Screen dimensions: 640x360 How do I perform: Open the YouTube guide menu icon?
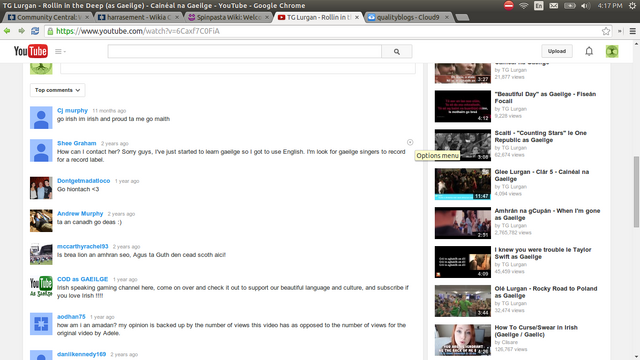(x=60, y=51)
